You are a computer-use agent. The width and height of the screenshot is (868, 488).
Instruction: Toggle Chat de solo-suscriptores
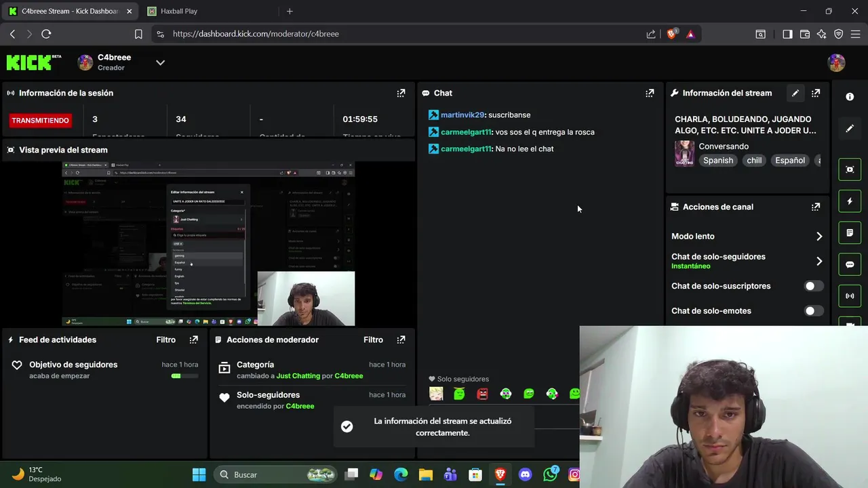tap(814, 286)
